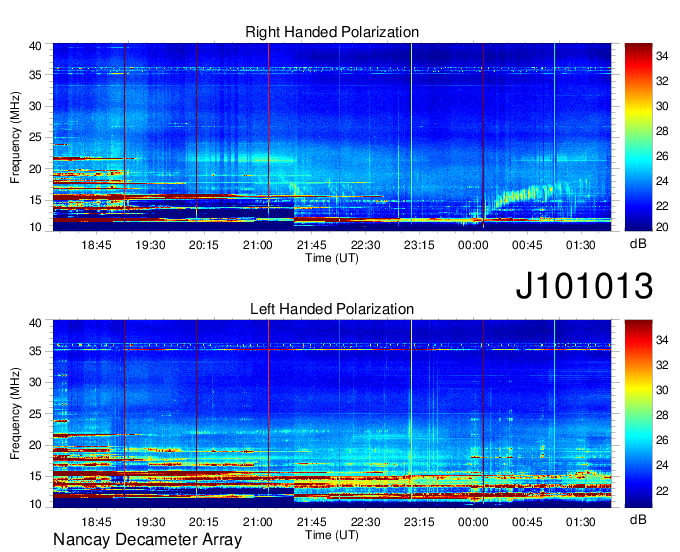Viewport: 680px width, 552px height.
Task: Click the 35 MHz tick on the bottom plot
Action: (35, 351)
